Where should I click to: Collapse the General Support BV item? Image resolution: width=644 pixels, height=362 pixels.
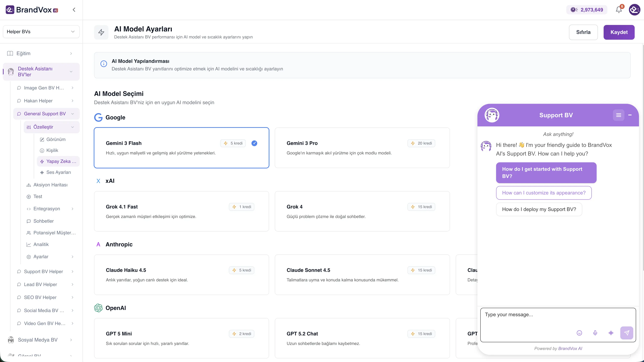point(46,114)
